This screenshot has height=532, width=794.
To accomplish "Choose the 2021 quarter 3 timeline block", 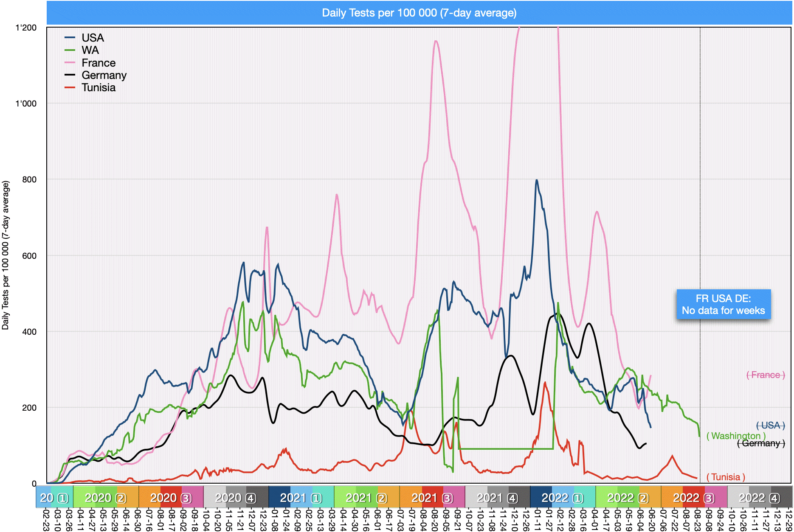I will coord(432,497).
